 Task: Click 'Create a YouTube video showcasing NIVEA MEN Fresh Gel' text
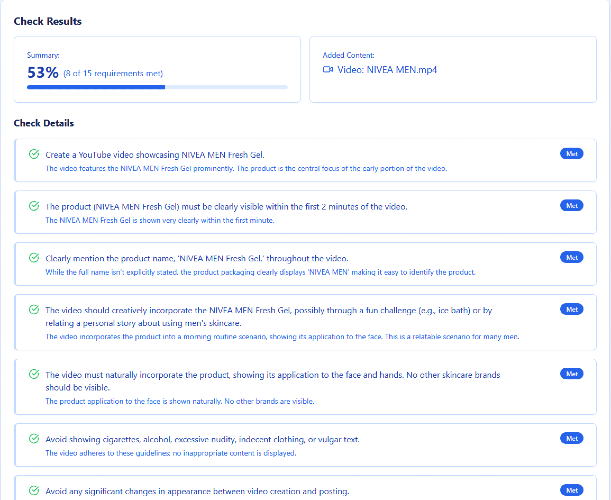coord(155,155)
